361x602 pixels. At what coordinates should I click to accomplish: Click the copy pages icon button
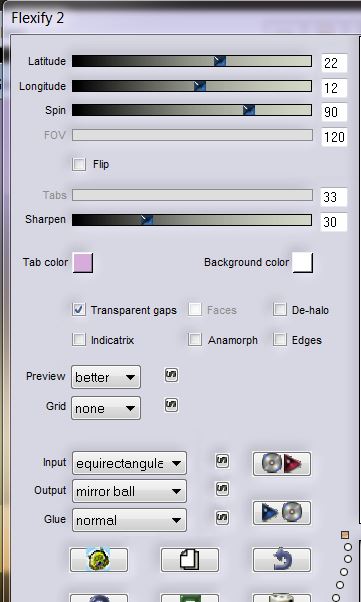(x=190, y=560)
